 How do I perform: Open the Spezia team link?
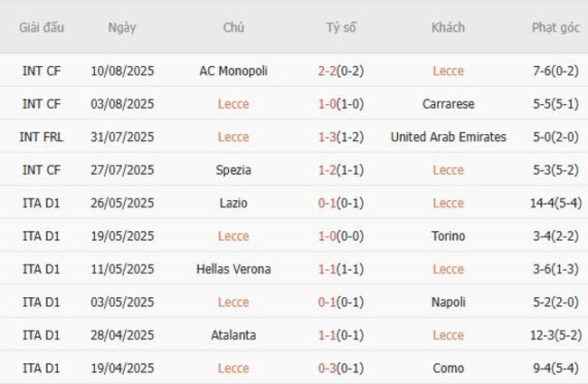pyautogui.click(x=233, y=170)
